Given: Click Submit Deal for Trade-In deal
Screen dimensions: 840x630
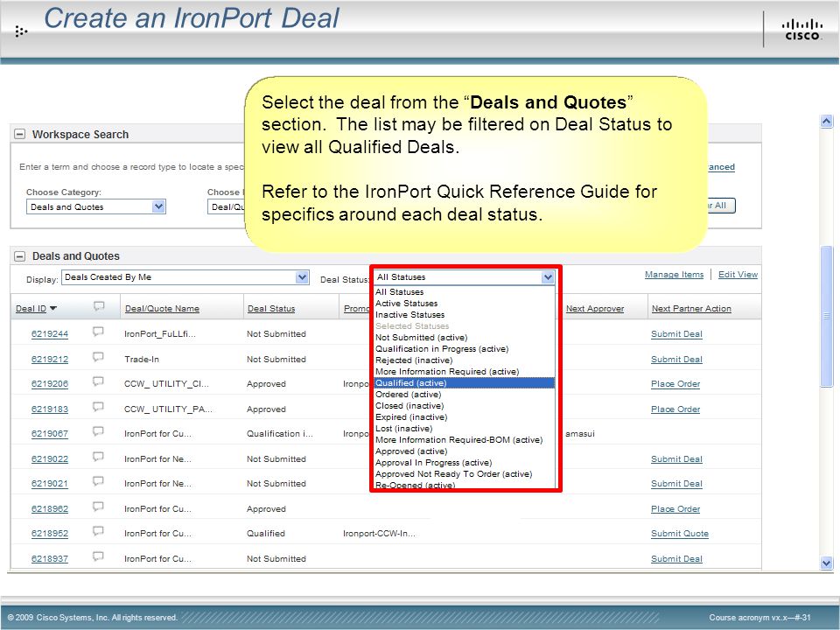Looking at the screenshot, I should [676, 359].
